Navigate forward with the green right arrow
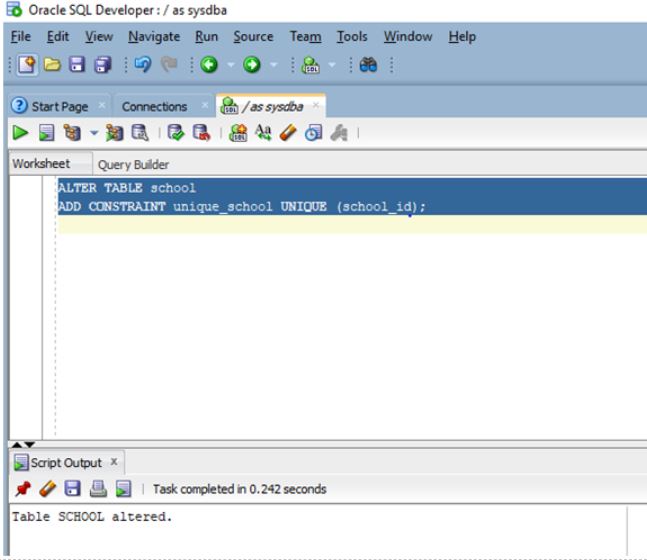The image size is (647, 560). [252, 65]
